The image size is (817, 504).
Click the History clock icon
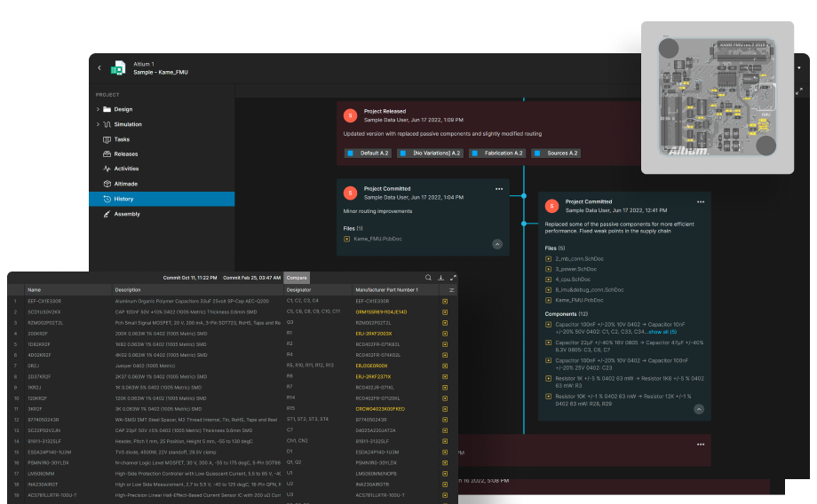point(107,199)
